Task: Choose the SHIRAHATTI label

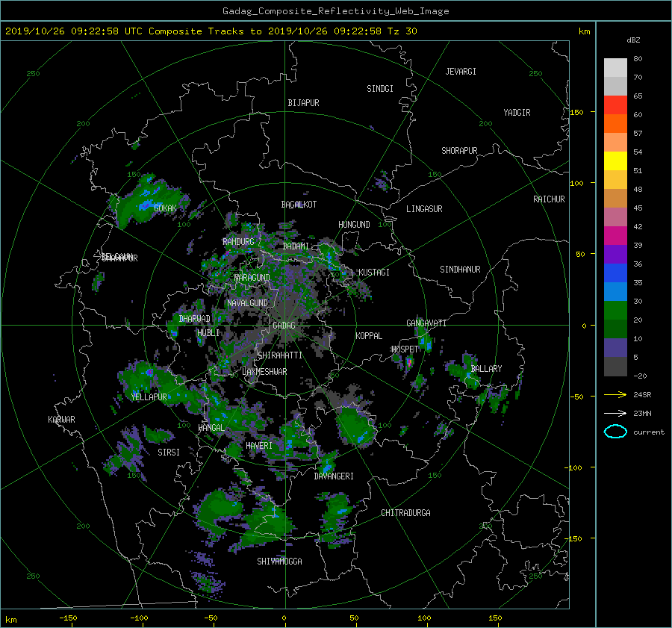Action: click(x=280, y=355)
